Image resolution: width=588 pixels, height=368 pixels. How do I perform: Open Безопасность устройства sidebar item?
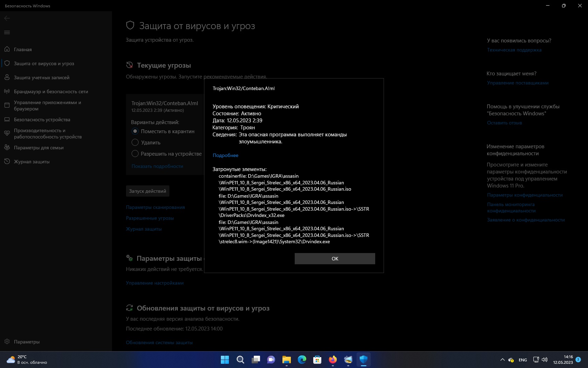pyautogui.click(x=56, y=120)
